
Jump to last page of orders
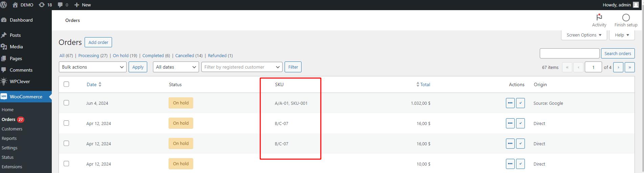pyautogui.click(x=629, y=67)
